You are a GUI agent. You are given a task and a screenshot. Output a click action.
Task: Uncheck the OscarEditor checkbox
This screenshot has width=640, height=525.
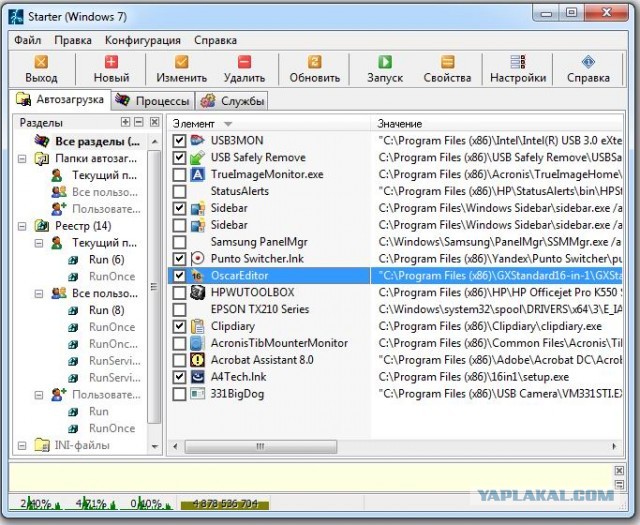pyautogui.click(x=179, y=276)
